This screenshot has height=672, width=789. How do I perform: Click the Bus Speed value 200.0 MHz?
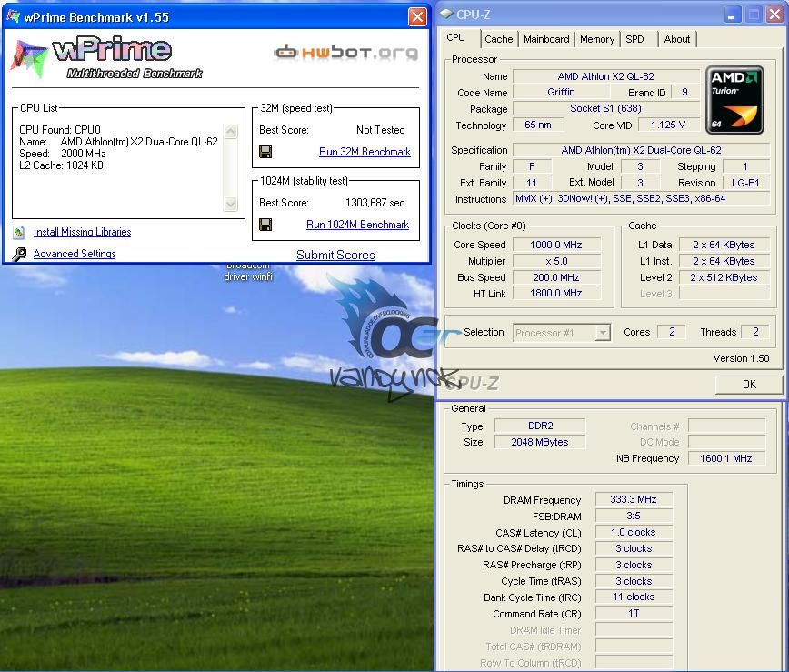click(x=556, y=277)
